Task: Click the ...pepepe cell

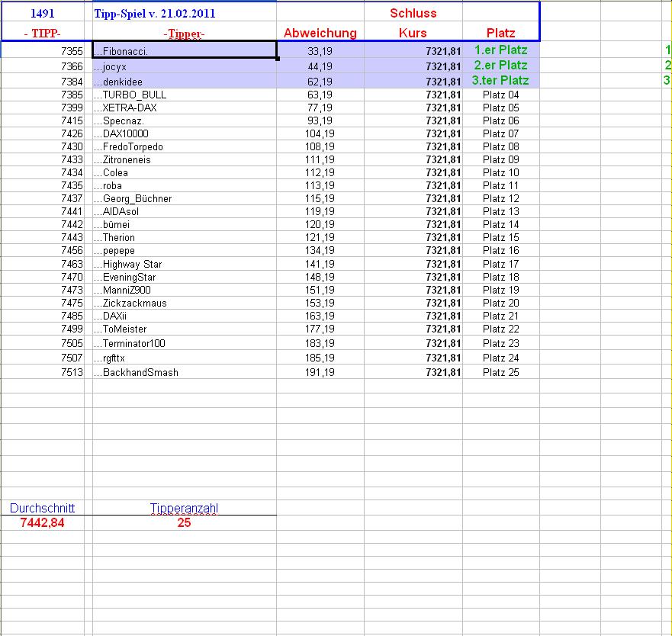Action: click(x=185, y=250)
